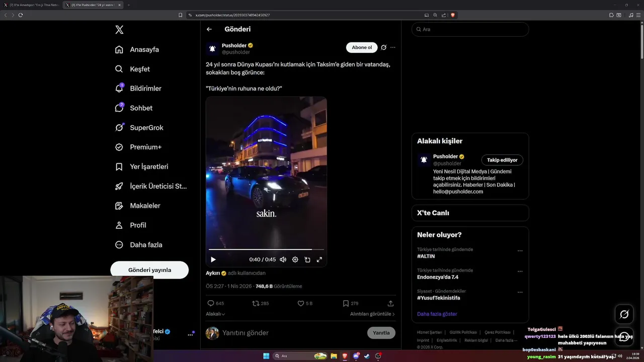
Task: Open the X logo home link
Action: point(119,30)
